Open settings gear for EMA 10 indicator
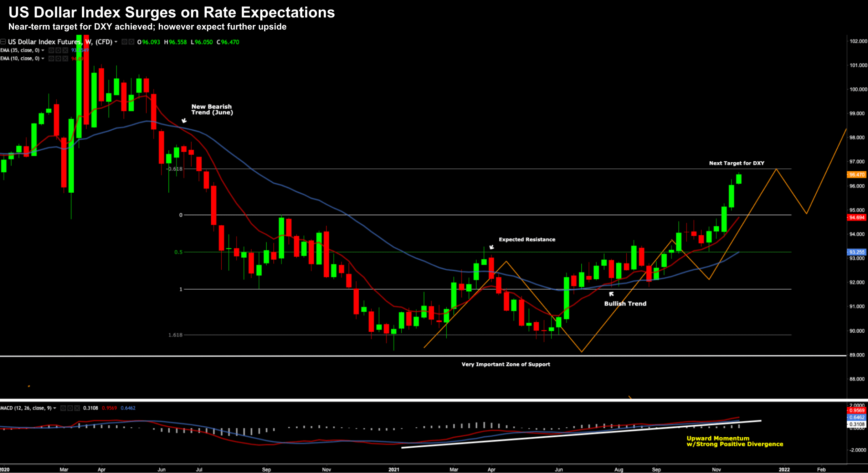Screen dimensions: 868x473 58,58
